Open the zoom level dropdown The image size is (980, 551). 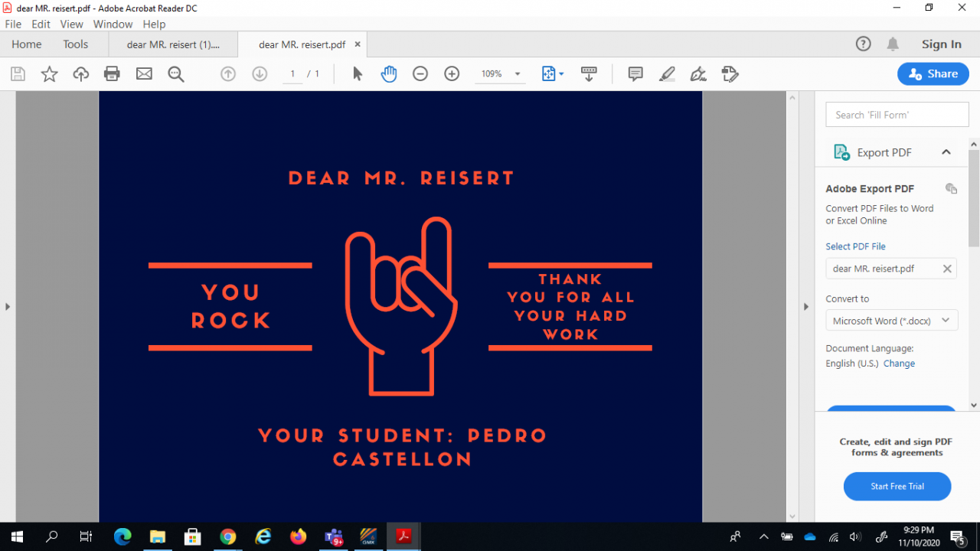click(518, 74)
